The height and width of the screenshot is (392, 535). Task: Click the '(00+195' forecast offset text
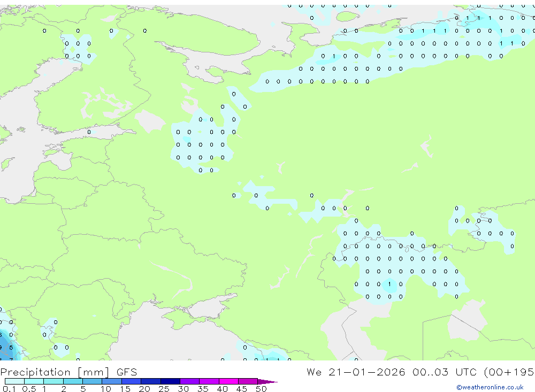point(509,372)
